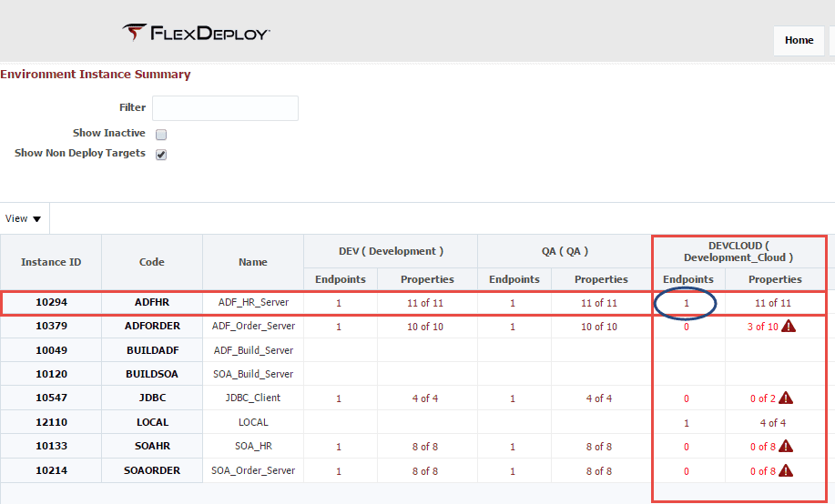The image size is (835, 504).
Task: Select the SOAORDER code cell
Action: (152, 471)
